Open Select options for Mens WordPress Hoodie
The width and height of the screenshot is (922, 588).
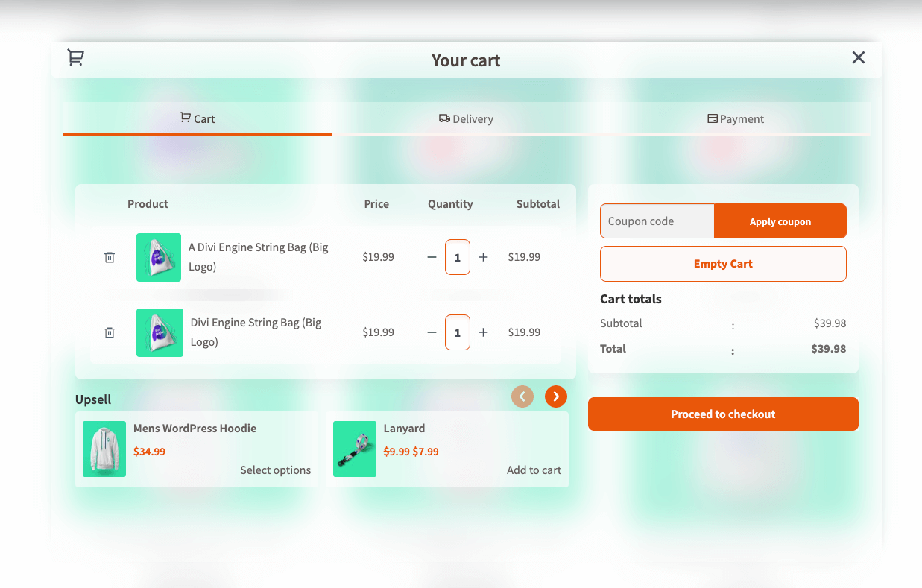(275, 470)
